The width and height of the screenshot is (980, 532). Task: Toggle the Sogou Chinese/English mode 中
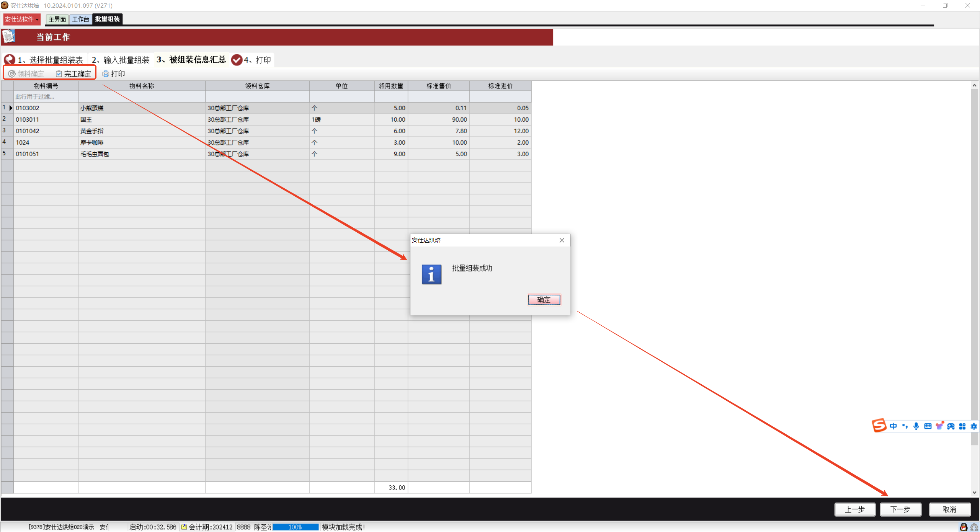pyautogui.click(x=893, y=426)
